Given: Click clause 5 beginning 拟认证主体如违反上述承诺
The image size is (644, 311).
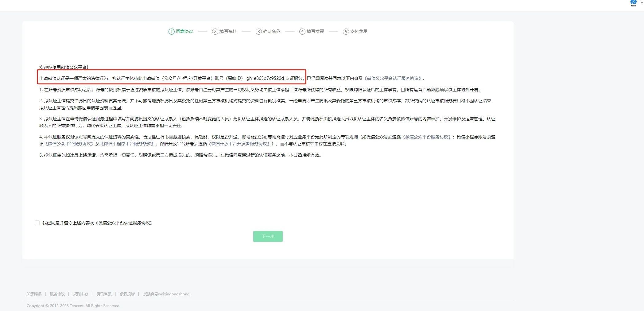Looking at the screenshot, I should tap(181, 155).
